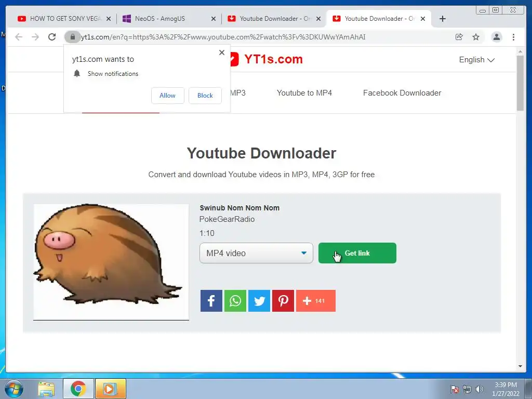The height and width of the screenshot is (399, 532).
Task: Go forward with the browser forward arrow
Action: (x=35, y=37)
